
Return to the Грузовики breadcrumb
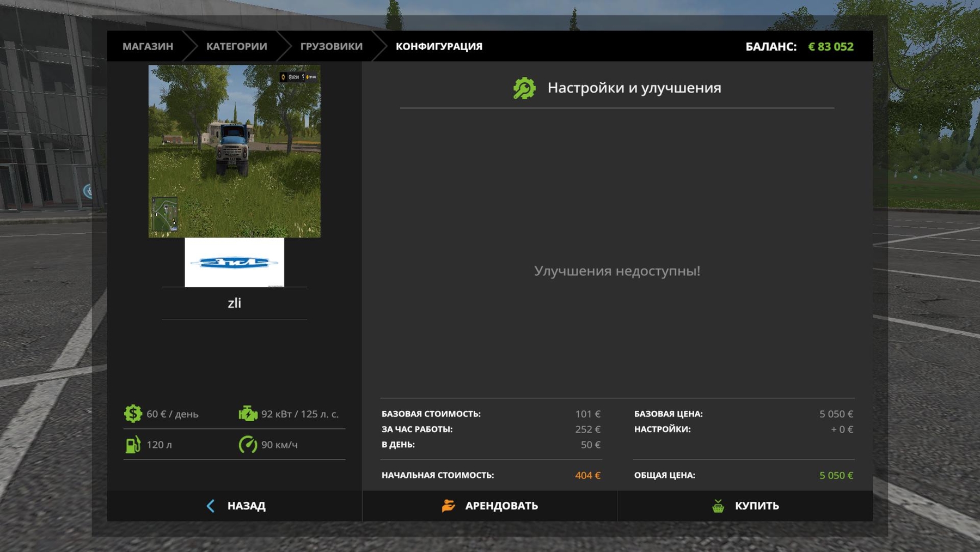331,46
